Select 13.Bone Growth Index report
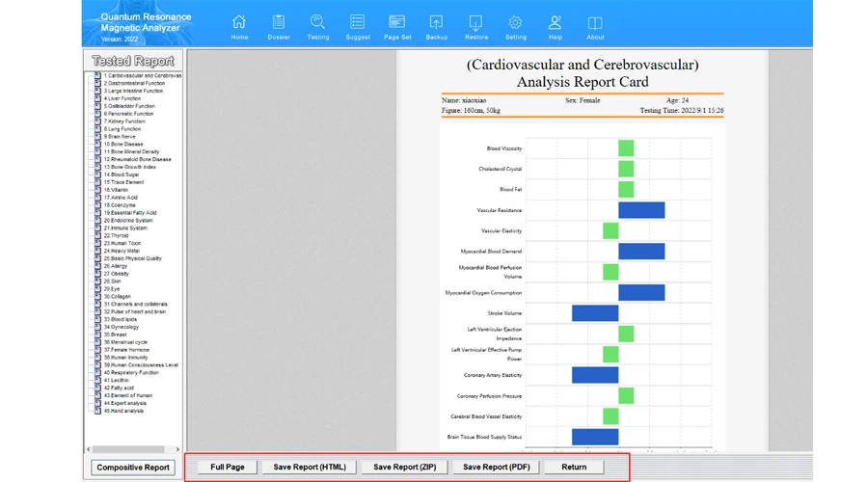 click(130, 167)
